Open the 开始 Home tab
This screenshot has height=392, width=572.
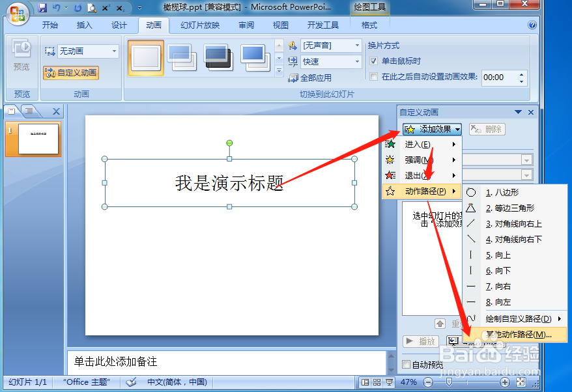pos(50,25)
